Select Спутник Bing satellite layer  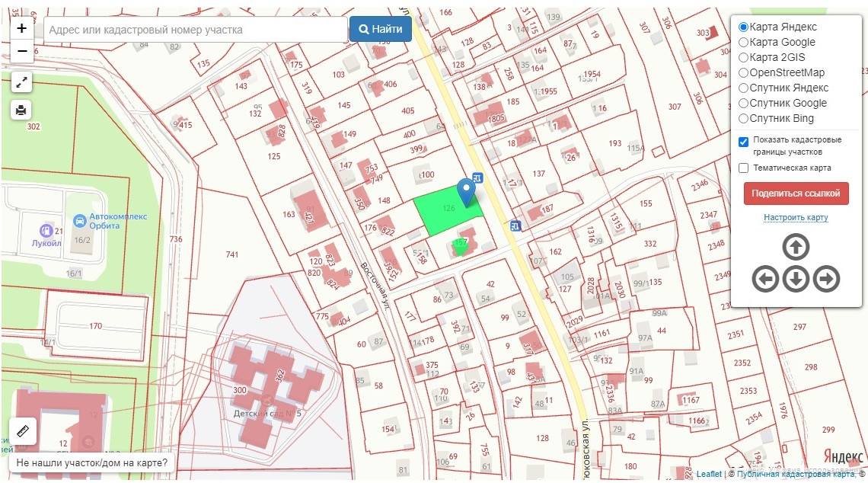743,118
